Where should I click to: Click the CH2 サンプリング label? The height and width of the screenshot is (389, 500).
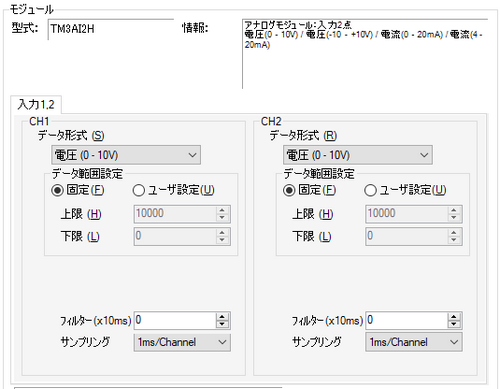tap(317, 342)
